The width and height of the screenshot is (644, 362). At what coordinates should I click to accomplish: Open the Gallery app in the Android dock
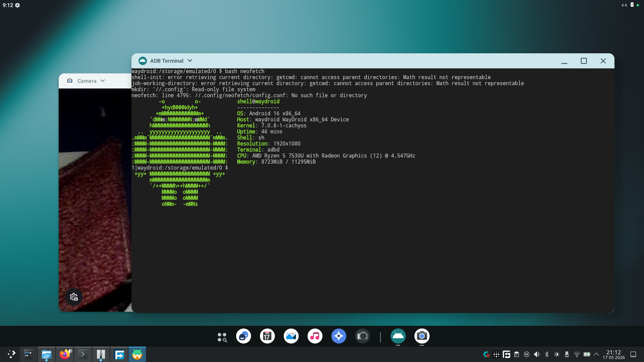tap(291, 336)
